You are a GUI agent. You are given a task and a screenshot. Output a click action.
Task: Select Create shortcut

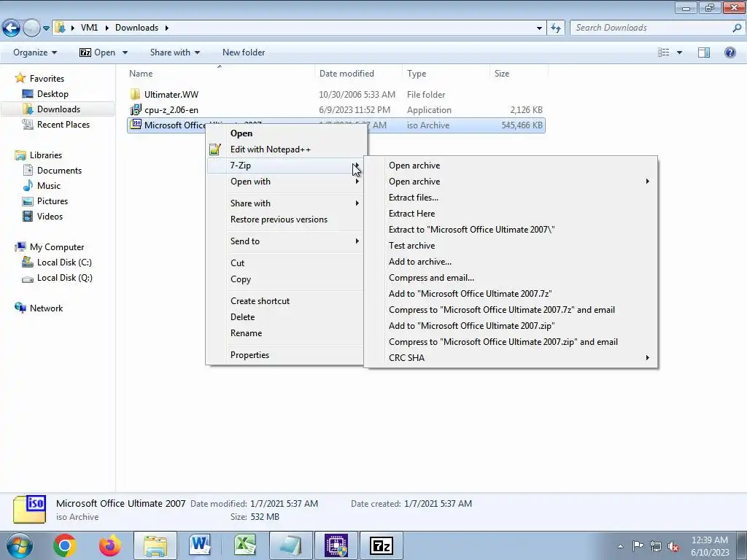260,301
